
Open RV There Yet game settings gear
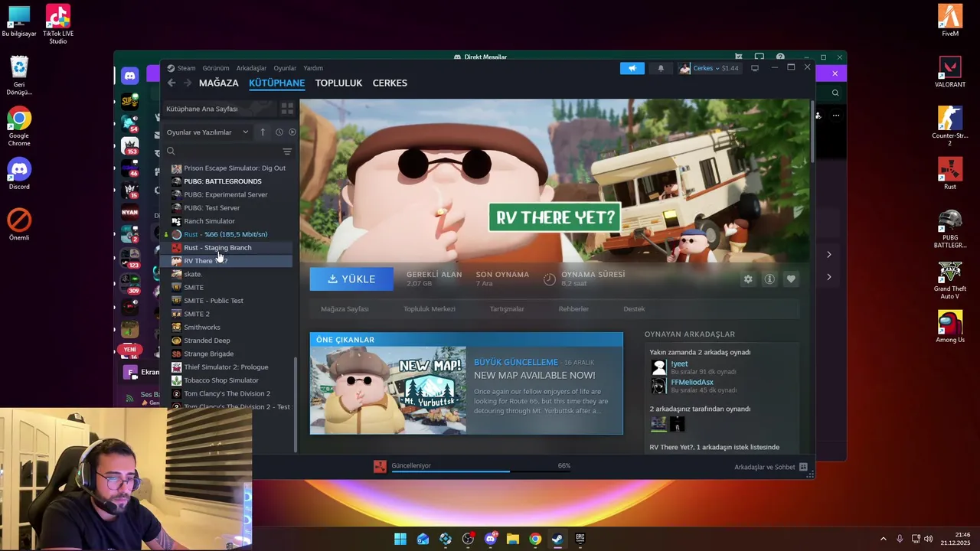click(748, 279)
